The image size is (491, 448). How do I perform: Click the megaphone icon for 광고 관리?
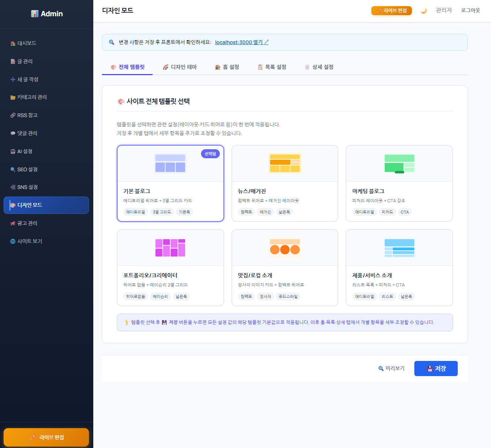pos(13,223)
